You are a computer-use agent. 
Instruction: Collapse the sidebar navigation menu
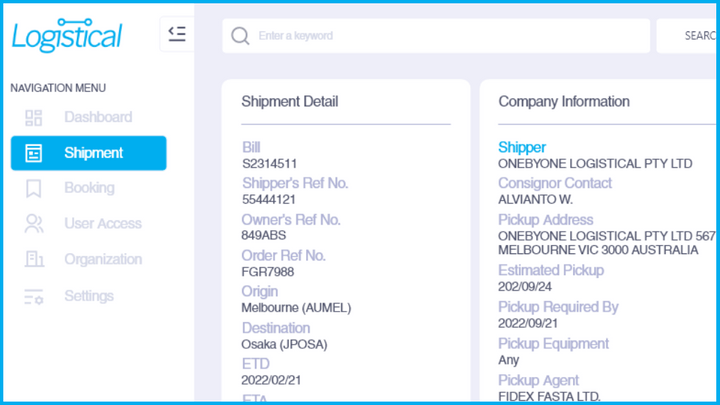177,35
